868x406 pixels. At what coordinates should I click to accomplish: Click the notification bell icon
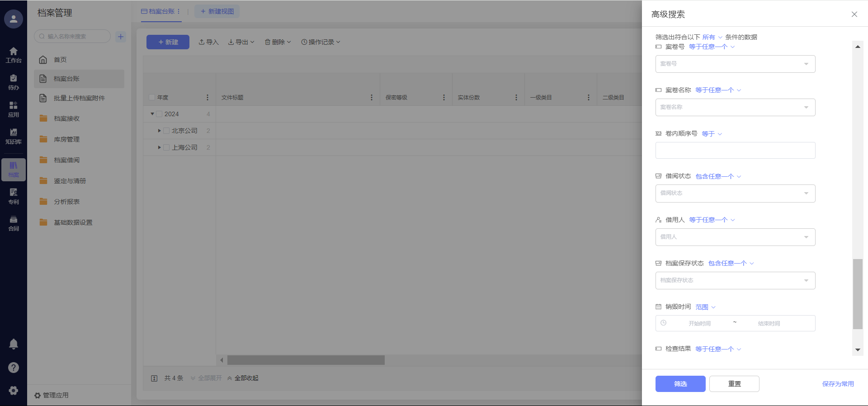click(14, 344)
